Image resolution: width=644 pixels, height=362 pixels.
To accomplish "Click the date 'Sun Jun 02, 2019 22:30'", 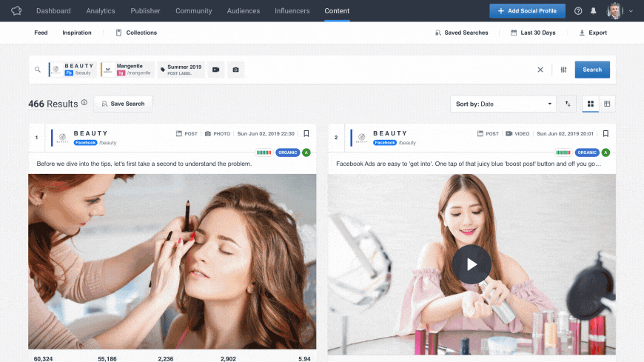I will pos(266,133).
